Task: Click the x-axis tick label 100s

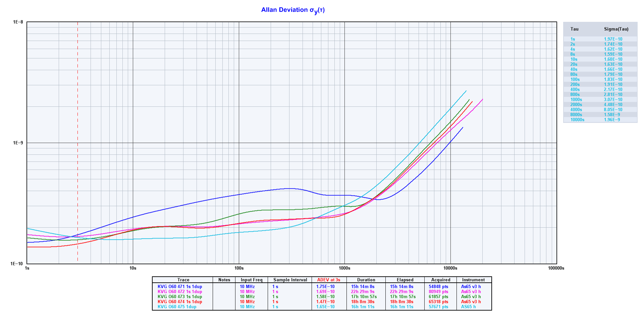Action: (x=239, y=268)
